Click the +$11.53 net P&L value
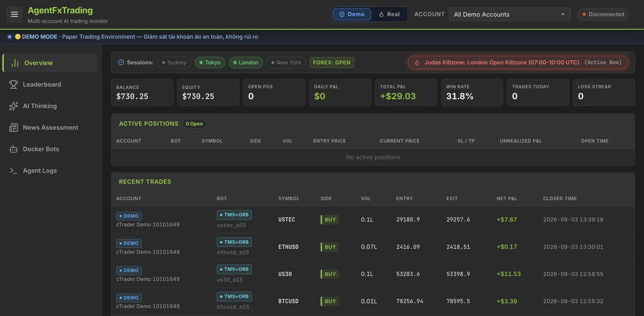This screenshot has height=316, width=644. pyautogui.click(x=508, y=274)
